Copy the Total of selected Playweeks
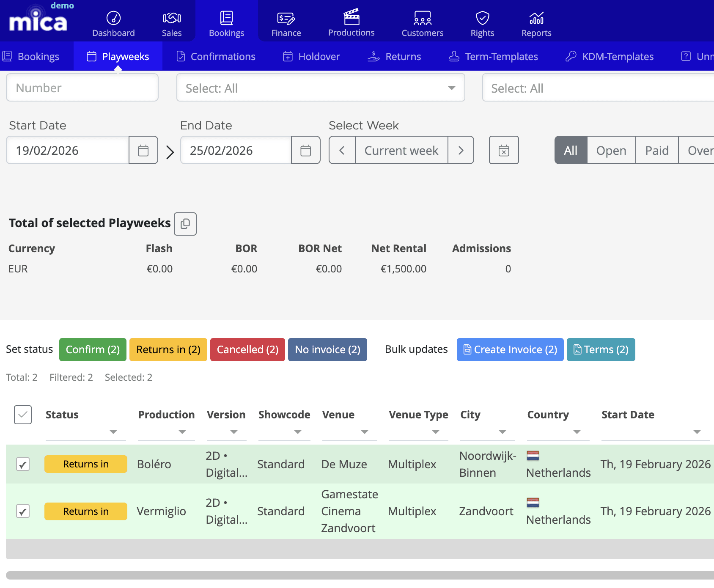 (x=185, y=224)
